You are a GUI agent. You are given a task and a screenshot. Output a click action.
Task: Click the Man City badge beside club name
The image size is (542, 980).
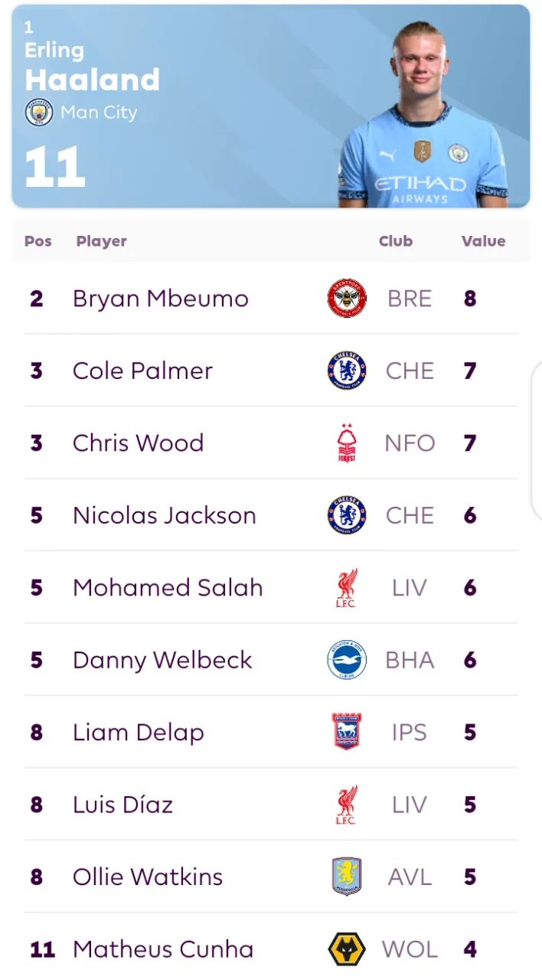(39, 113)
